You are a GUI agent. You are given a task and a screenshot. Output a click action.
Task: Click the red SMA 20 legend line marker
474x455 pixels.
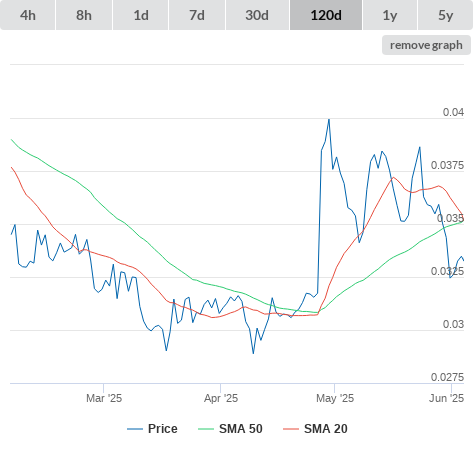[x=291, y=429]
